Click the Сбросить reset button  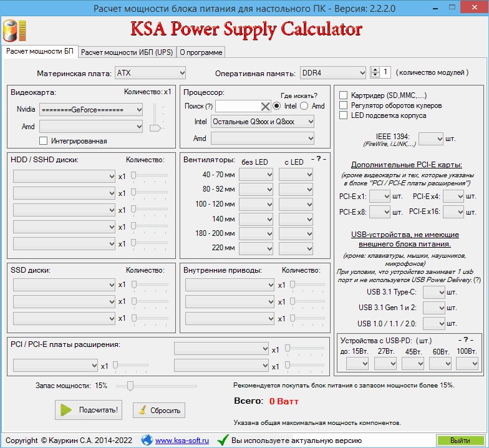[159, 410]
